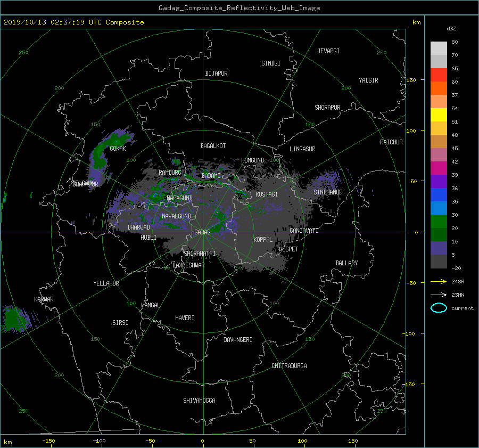Click the YELLAPUR town label
The image size is (479, 448).
106,283
